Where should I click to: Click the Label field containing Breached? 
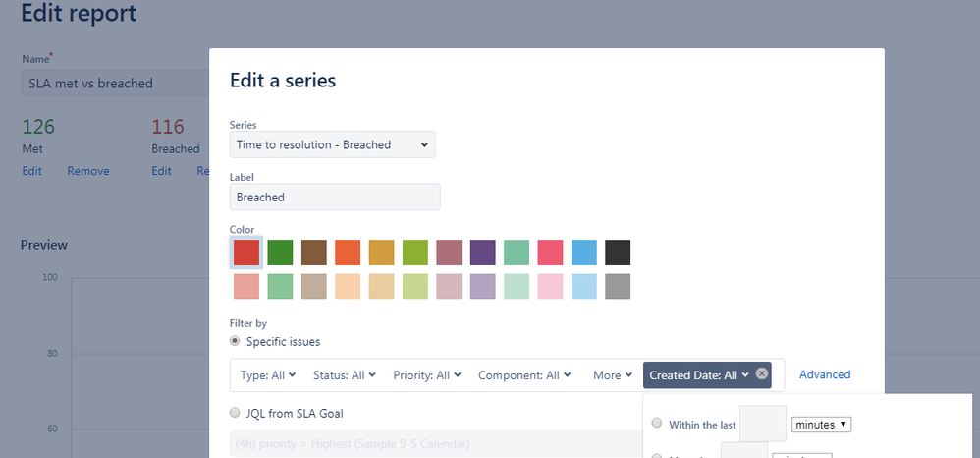click(335, 198)
